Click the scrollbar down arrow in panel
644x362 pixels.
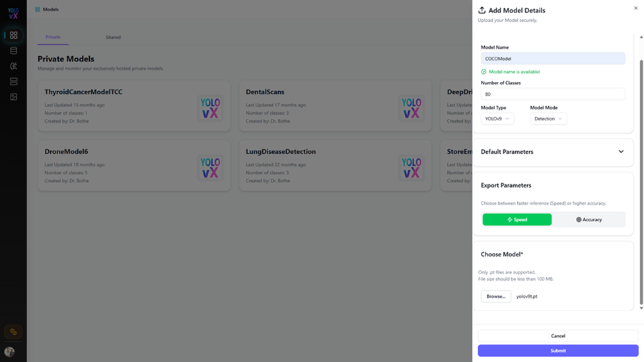[641, 308]
